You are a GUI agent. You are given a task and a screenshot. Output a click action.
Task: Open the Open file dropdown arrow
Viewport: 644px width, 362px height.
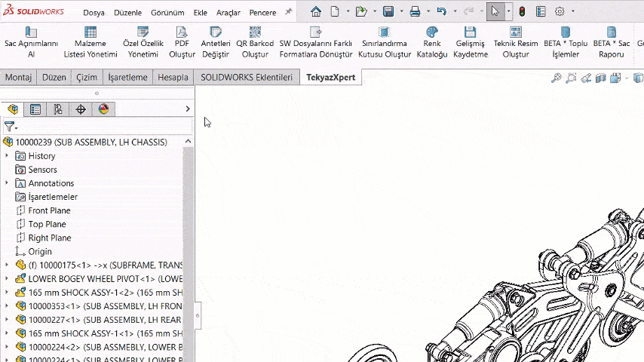tap(375, 11)
